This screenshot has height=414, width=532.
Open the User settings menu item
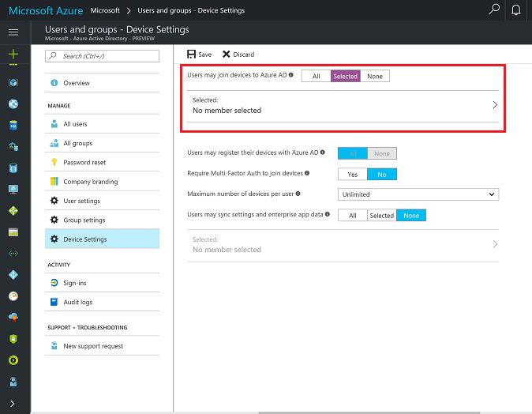tap(81, 201)
